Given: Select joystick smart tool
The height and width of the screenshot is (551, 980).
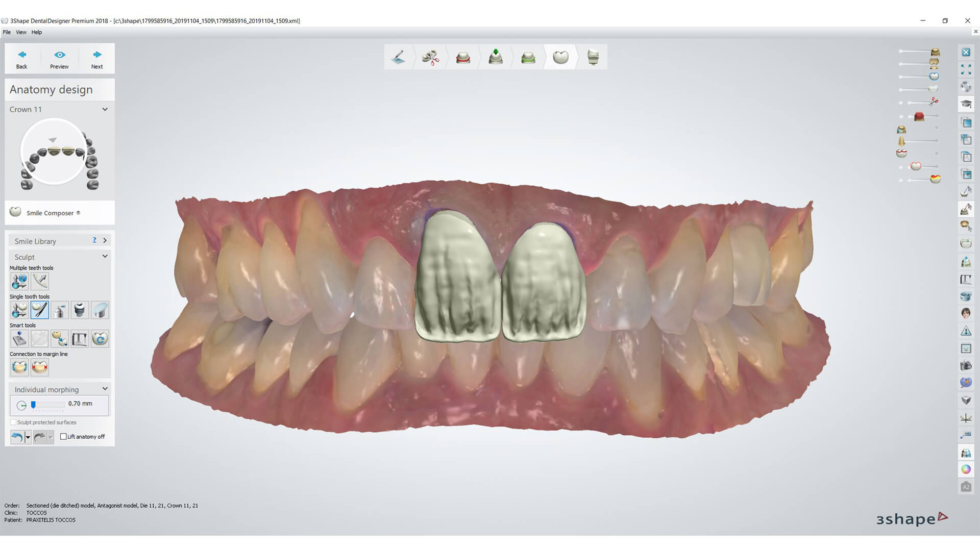Looking at the screenshot, I should [19, 338].
